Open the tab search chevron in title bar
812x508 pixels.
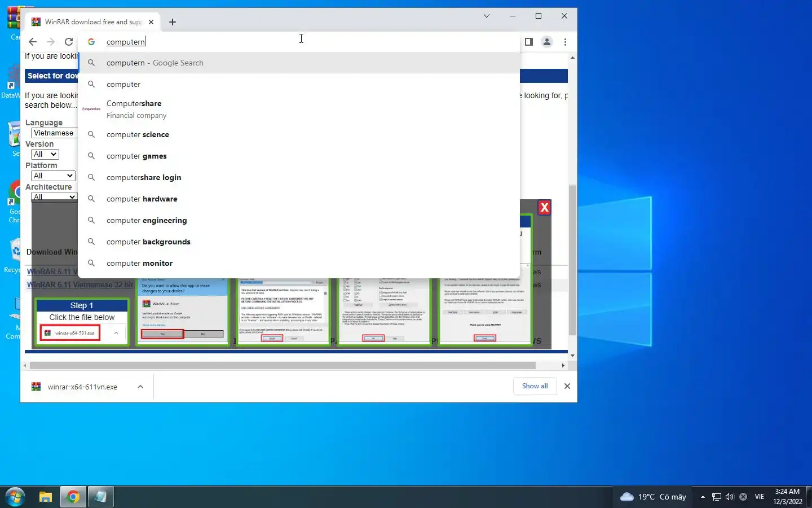487,16
